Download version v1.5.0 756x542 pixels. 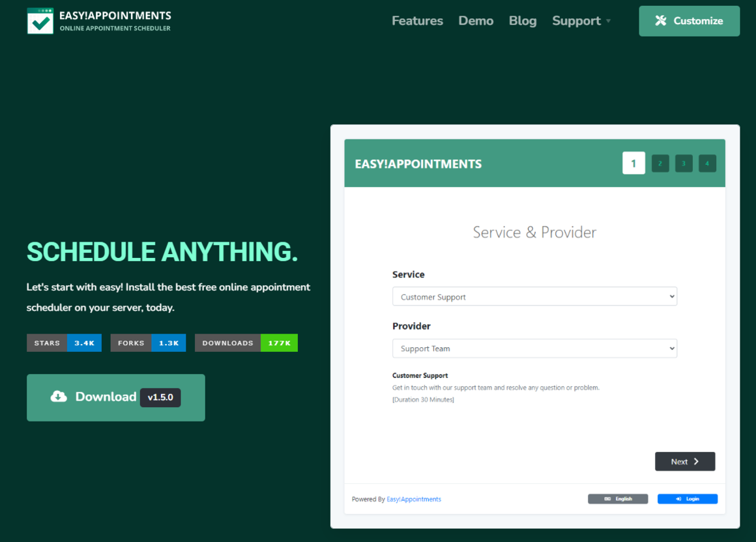tap(116, 397)
